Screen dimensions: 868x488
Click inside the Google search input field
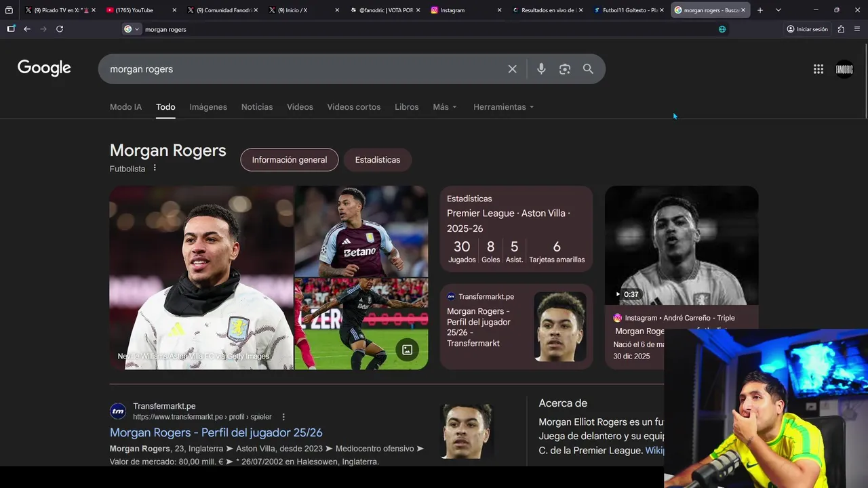pyautogui.click(x=305, y=69)
